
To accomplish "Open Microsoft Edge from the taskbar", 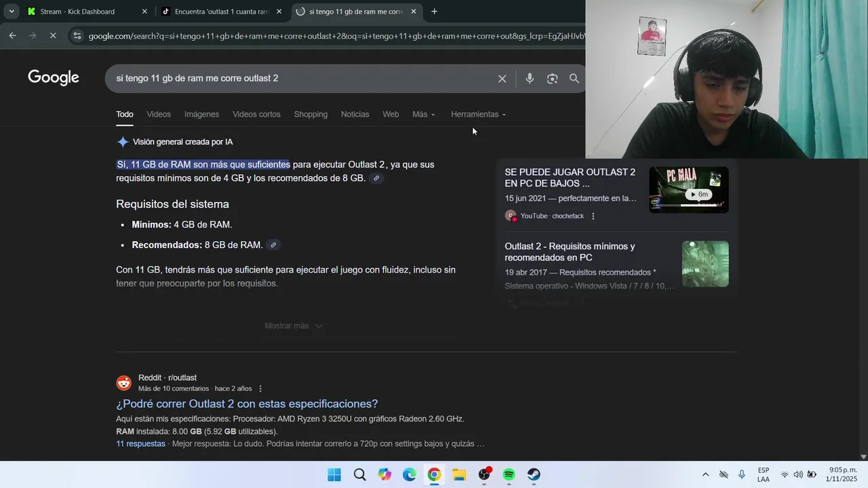I will pyautogui.click(x=410, y=474).
